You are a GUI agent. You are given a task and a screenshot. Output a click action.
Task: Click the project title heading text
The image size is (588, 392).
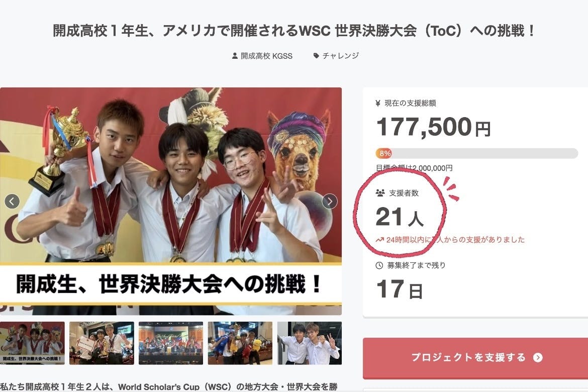click(x=293, y=31)
